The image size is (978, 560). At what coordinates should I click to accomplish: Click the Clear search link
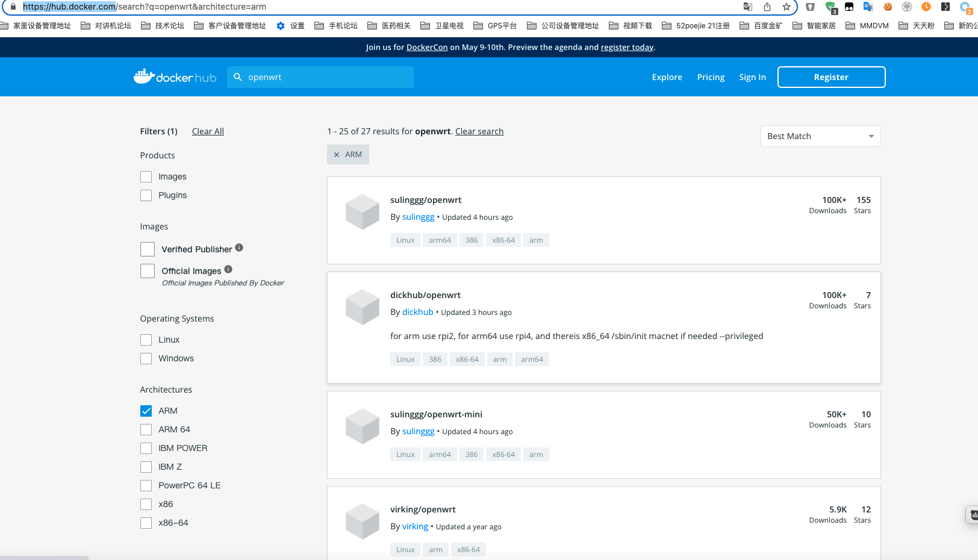[479, 131]
